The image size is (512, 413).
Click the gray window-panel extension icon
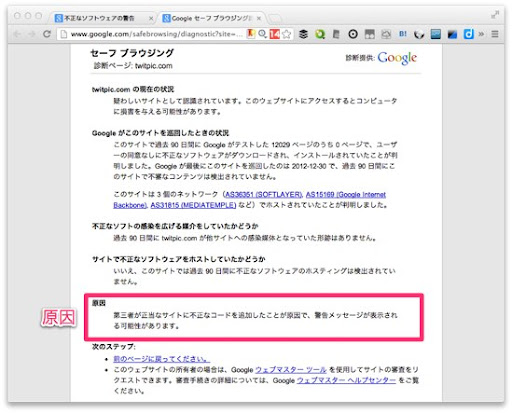(370, 34)
